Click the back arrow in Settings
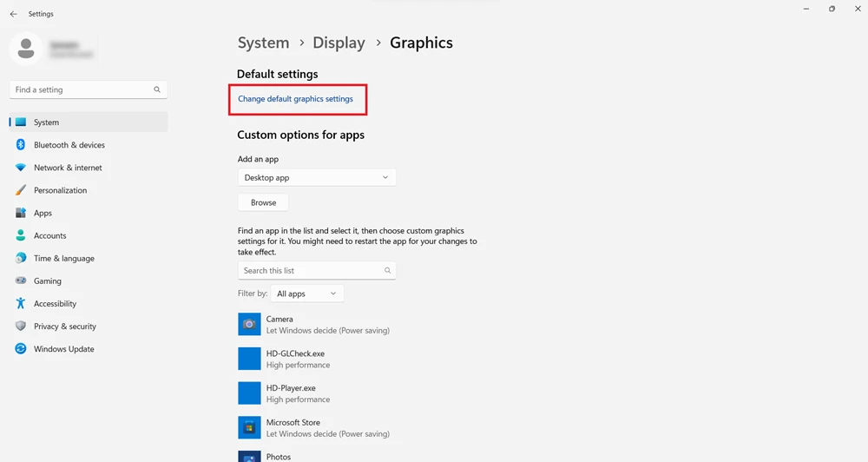The width and height of the screenshot is (868, 462). pyautogui.click(x=13, y=14)
